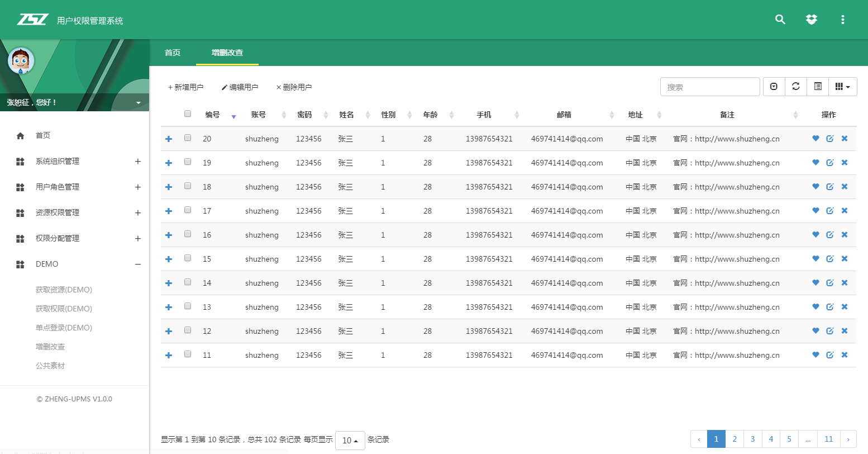Refresh the table with the refresh icon
The image size is (868, 454).
pos(796,87)
